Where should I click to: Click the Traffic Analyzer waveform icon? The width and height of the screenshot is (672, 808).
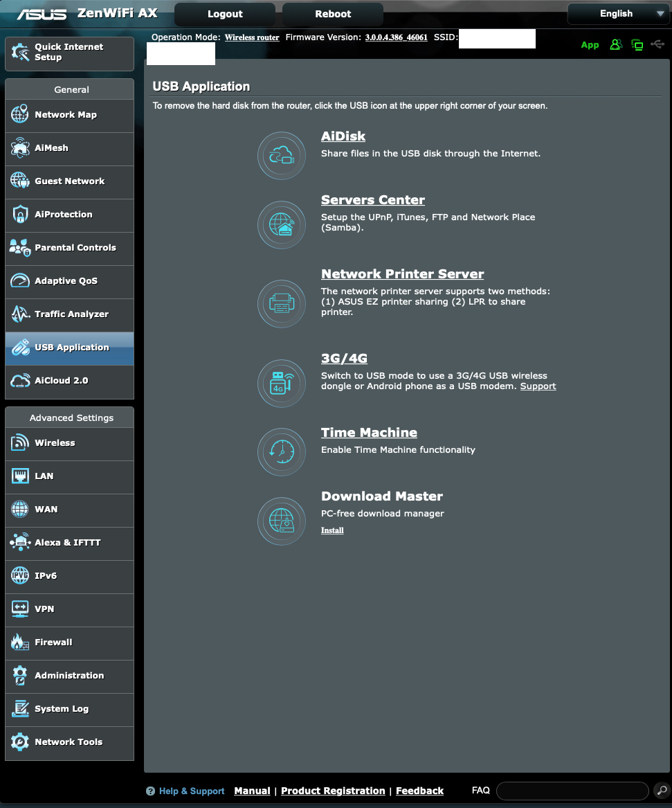pos(20,314)
